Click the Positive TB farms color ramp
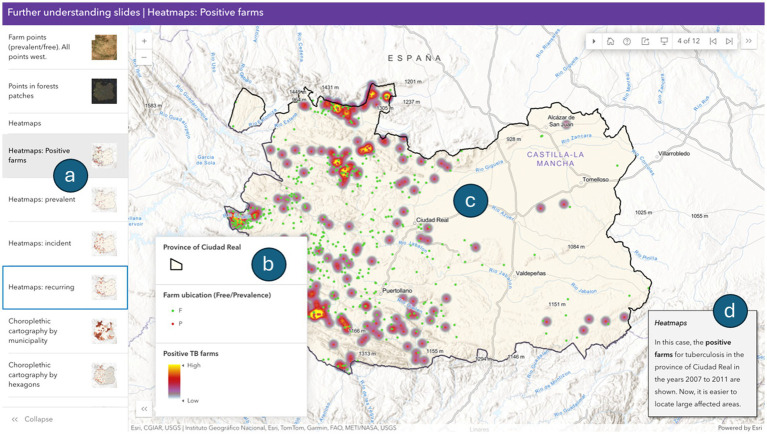 [x=174, y=381]
